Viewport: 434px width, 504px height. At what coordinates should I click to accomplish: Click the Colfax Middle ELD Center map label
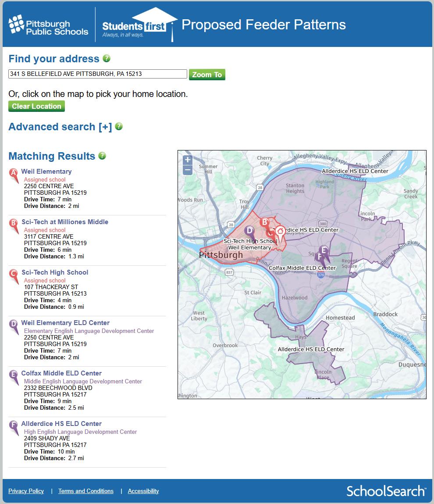coord(302,268)
